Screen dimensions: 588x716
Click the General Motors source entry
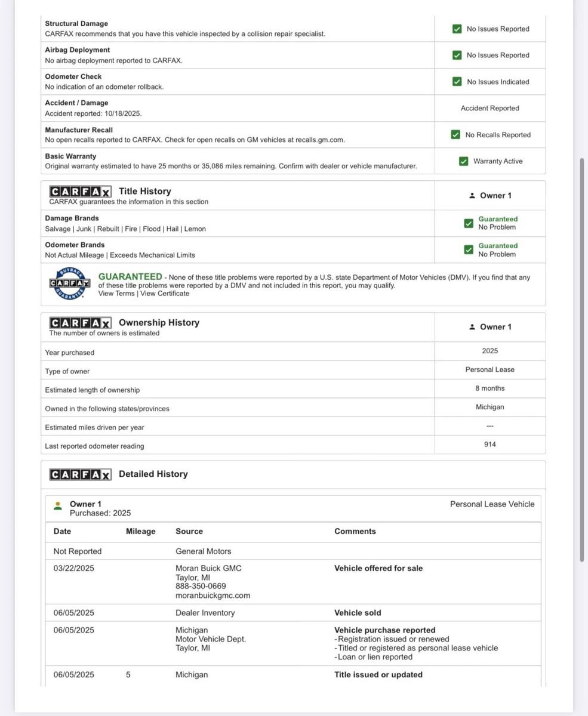(204, 551)
